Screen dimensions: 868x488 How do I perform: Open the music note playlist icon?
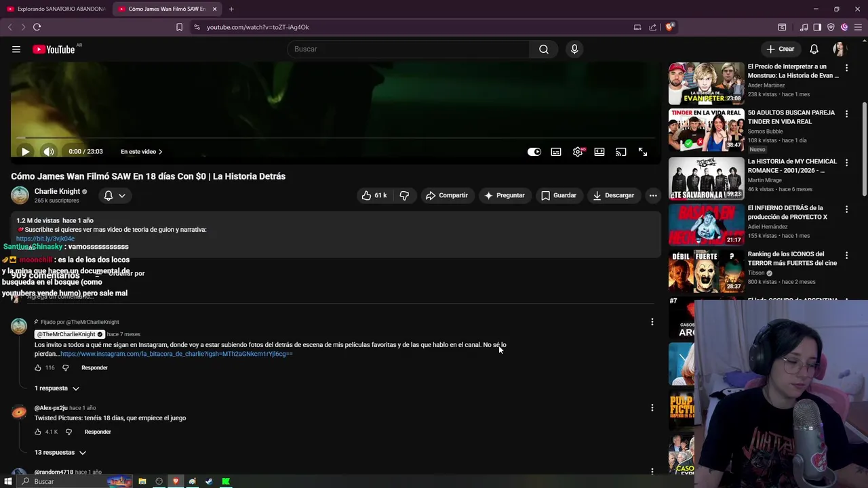804,27
